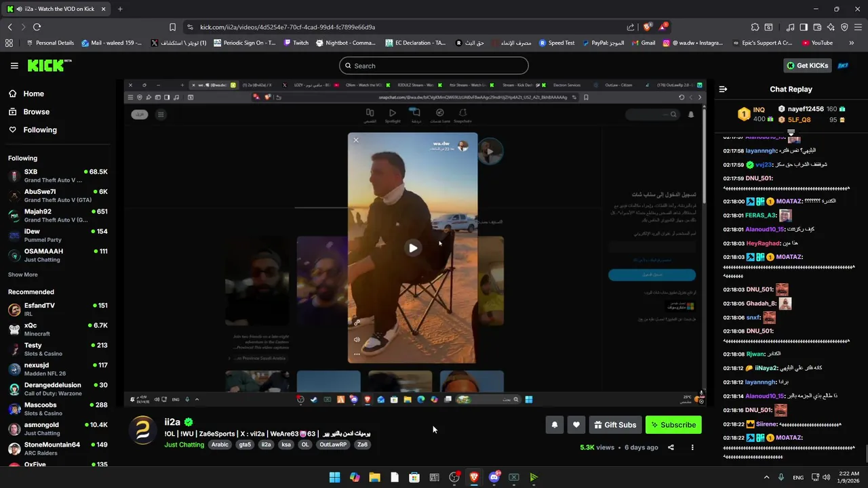This screenshot has height=488, width=868.
Task: Open Derangeddelusion recommended channel
Action: click(58, 389)
